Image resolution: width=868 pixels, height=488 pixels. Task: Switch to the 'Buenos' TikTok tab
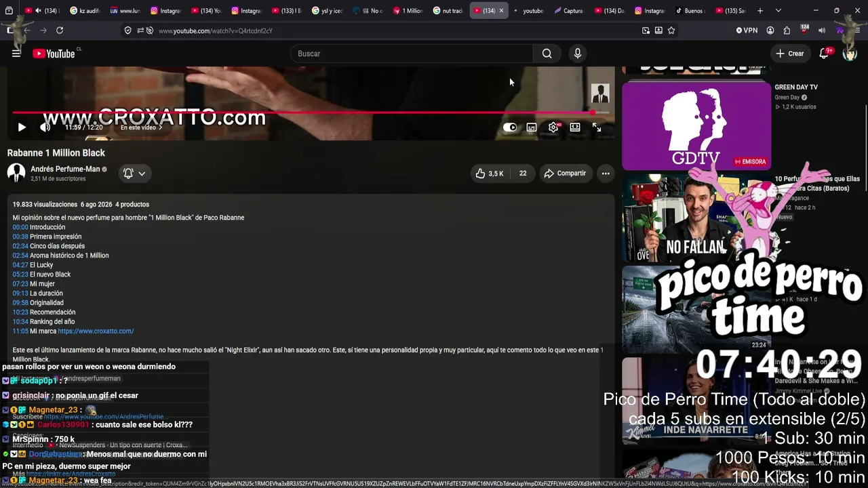click(x=690, y=11)
